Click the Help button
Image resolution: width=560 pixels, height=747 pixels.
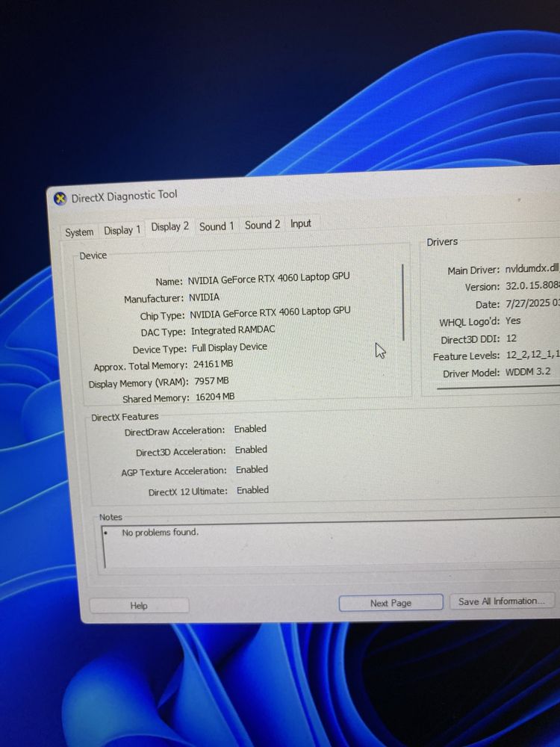tap(139, 606)
